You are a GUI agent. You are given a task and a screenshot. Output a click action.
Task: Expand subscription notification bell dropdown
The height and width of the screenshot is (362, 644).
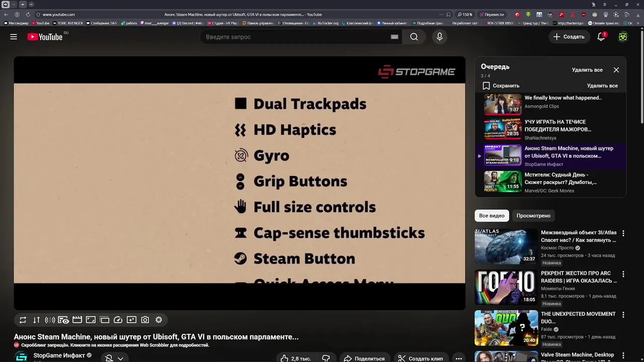tap(114, 358)
